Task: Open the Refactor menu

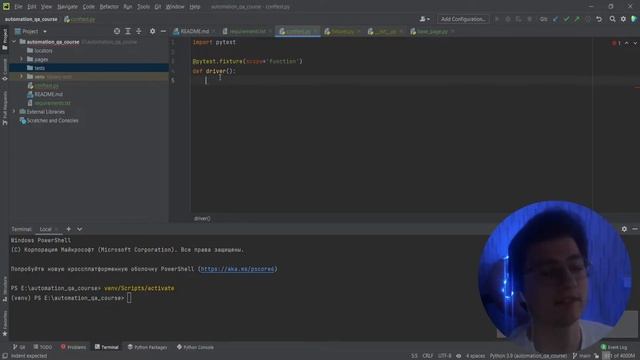Action: tap(109, 7)
